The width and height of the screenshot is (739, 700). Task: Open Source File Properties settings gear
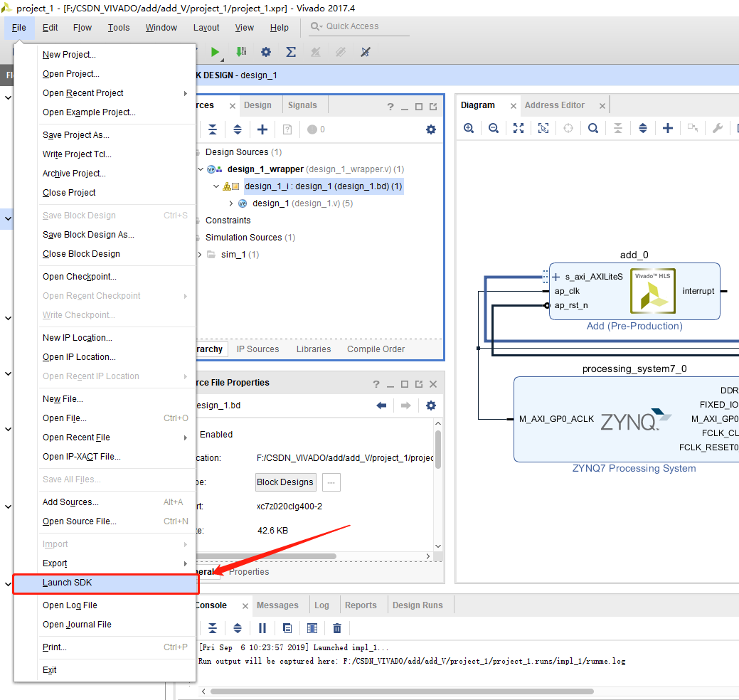tap(431, 405)
